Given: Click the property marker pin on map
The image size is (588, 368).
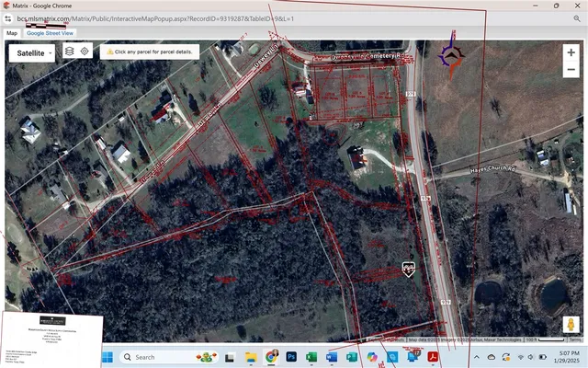Looking at the screenshot, I should pyautogui.click(x=409, y=270).
